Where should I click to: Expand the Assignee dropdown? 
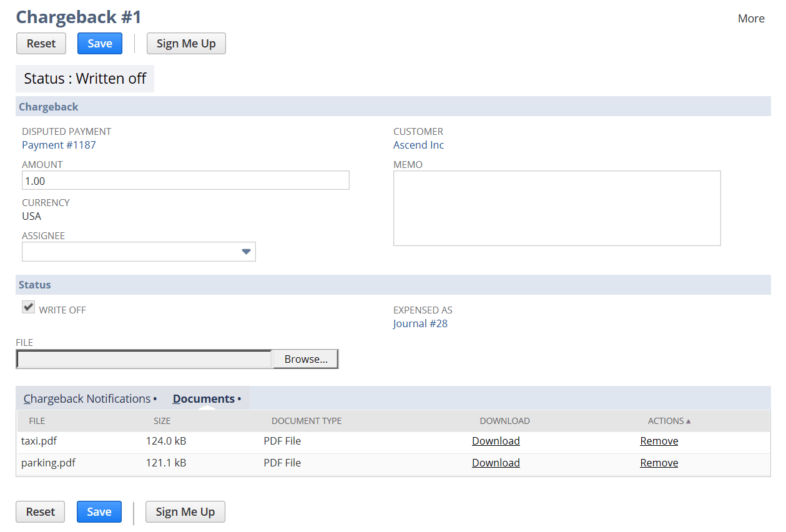pos(246,252)
